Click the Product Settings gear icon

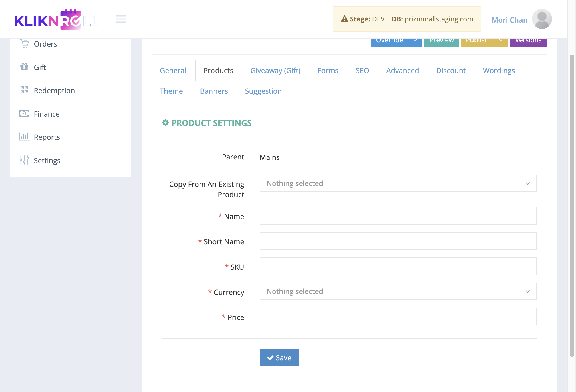tap(165, 123)
